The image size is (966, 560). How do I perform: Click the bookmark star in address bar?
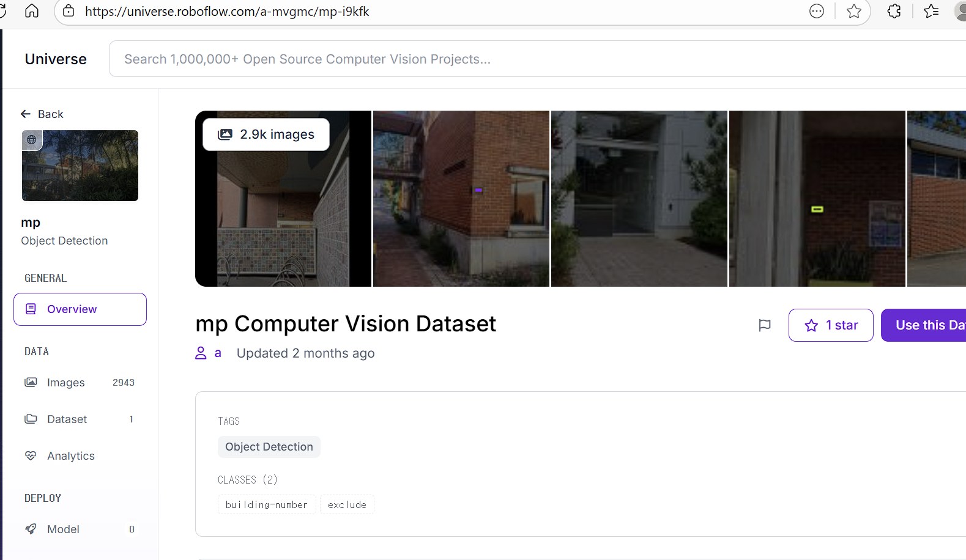[854, 11]
